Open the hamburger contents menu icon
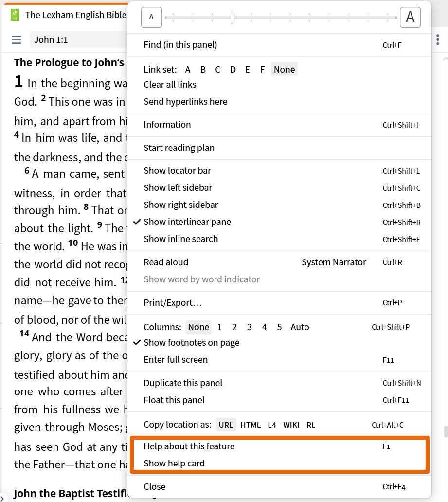 (17, 40)
